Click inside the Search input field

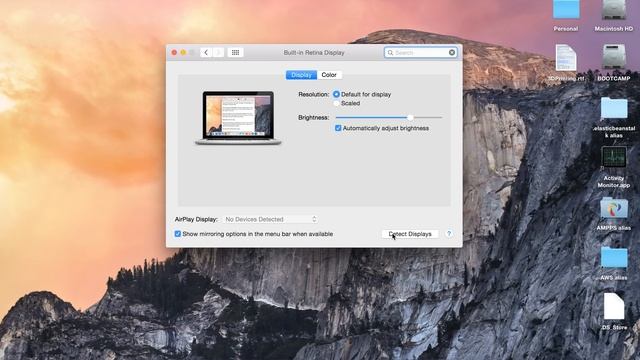point(420,53)
